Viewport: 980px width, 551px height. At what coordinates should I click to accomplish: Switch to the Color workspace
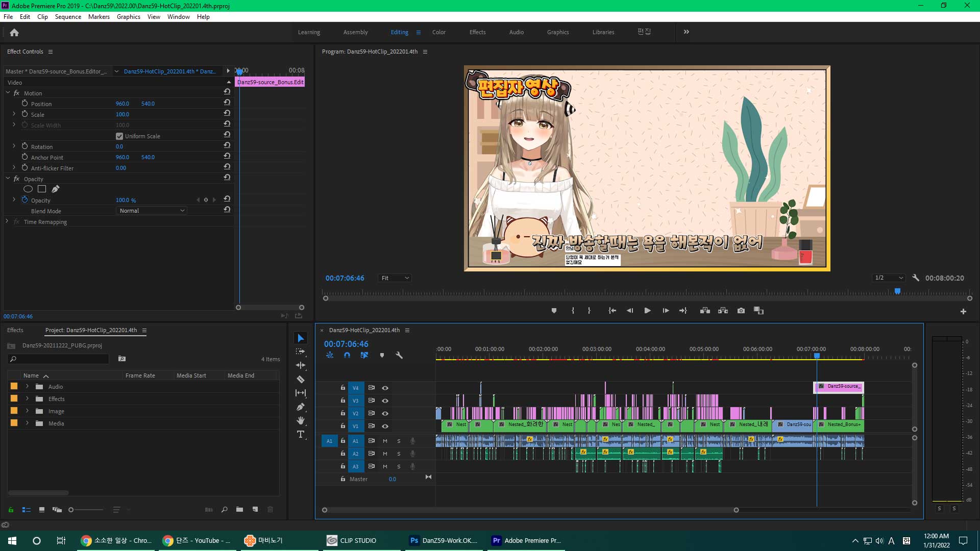click(438, 32)
